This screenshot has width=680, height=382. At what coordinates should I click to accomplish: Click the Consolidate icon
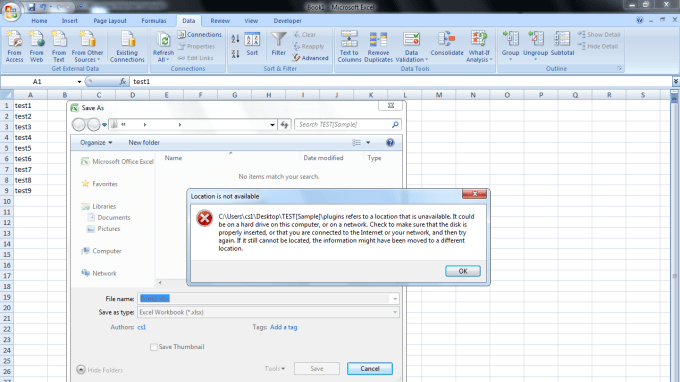coord(447,44)
